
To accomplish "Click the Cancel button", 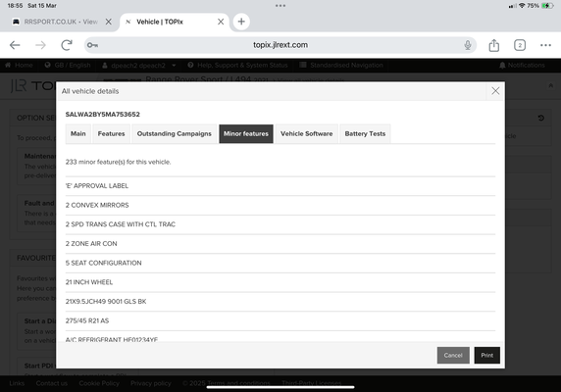I will (x=453, y=355).
